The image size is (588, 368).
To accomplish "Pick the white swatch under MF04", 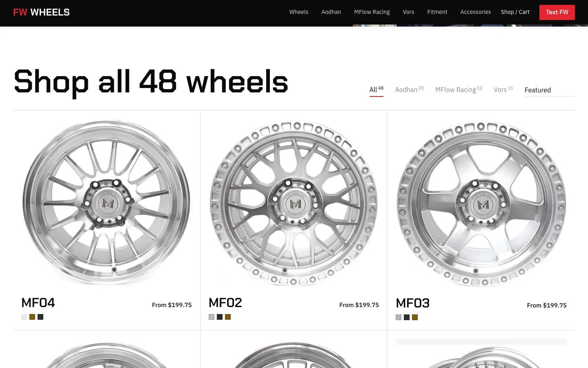I will coord(24,317).
